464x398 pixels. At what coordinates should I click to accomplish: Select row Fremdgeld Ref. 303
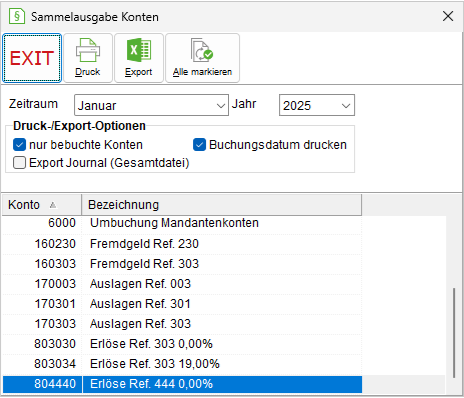click(x=182, y=264)
